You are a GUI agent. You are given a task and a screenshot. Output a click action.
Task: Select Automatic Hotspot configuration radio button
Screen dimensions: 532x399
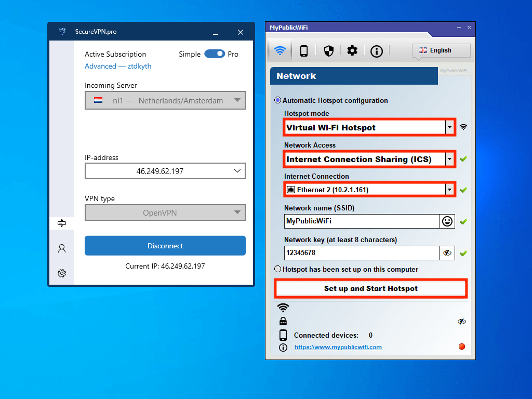click(277, 100)
